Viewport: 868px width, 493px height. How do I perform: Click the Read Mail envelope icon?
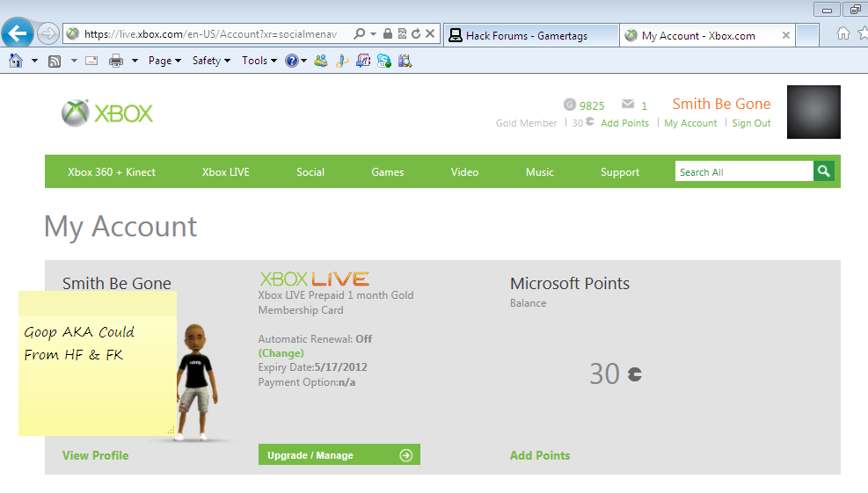(x=91, y=61)
